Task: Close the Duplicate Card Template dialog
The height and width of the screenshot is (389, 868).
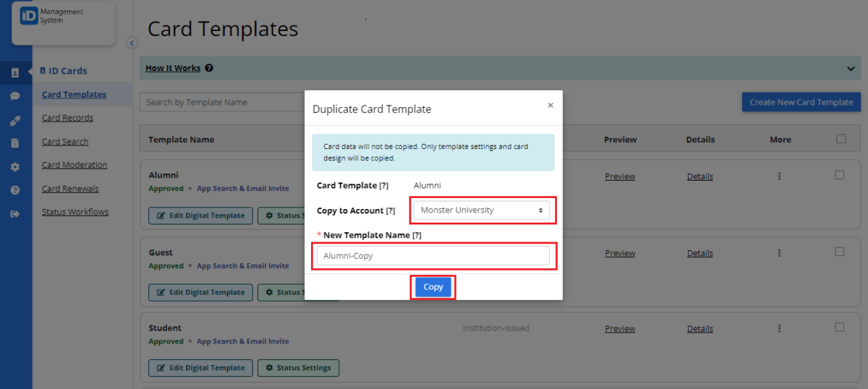Action: 550,106
